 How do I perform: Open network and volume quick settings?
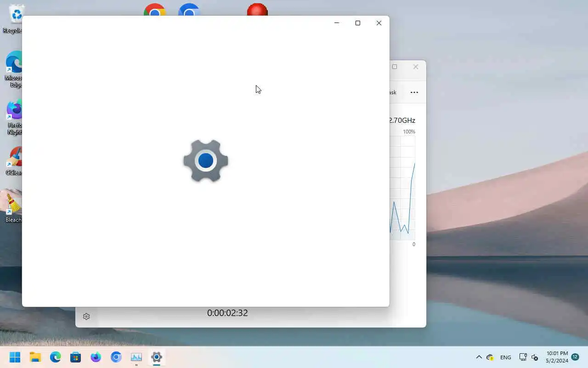pos(529,357)
